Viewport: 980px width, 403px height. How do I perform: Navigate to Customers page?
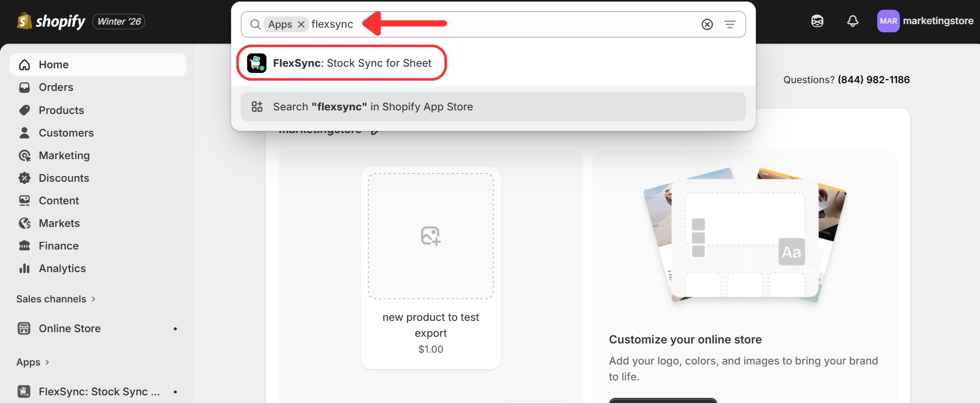pyautogui.click(x=66, y=133)
